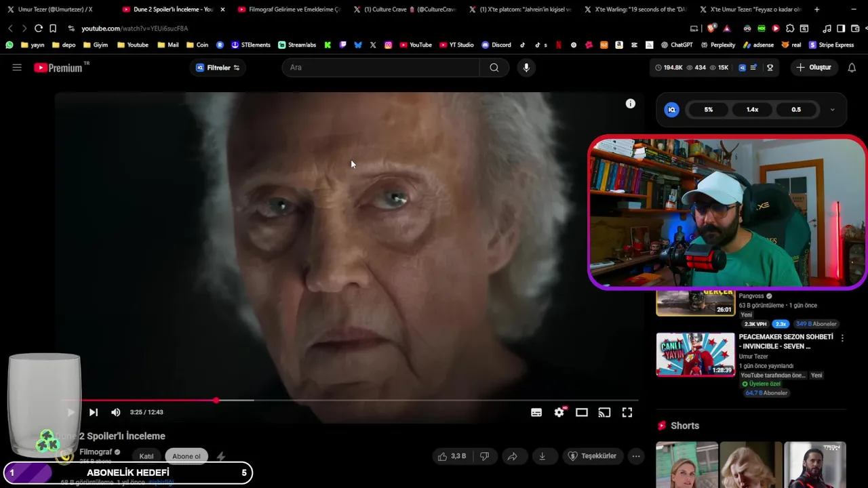Open the yayın bookmark folder

pyautogui.click(x=33, y=45)
